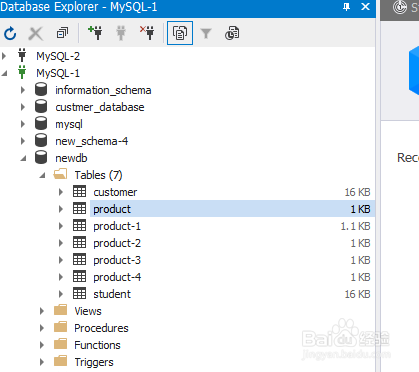Expand the Procedures folder
The width and height of the screenshot is (419, 372).
point(42,328)
